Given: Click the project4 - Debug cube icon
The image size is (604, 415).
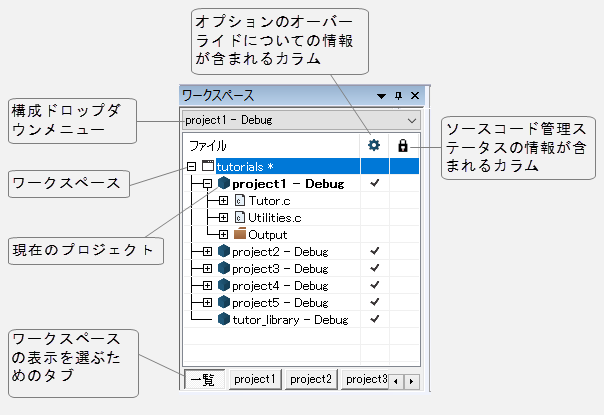Looking at the screenshot, I should (x=224, y=285).
